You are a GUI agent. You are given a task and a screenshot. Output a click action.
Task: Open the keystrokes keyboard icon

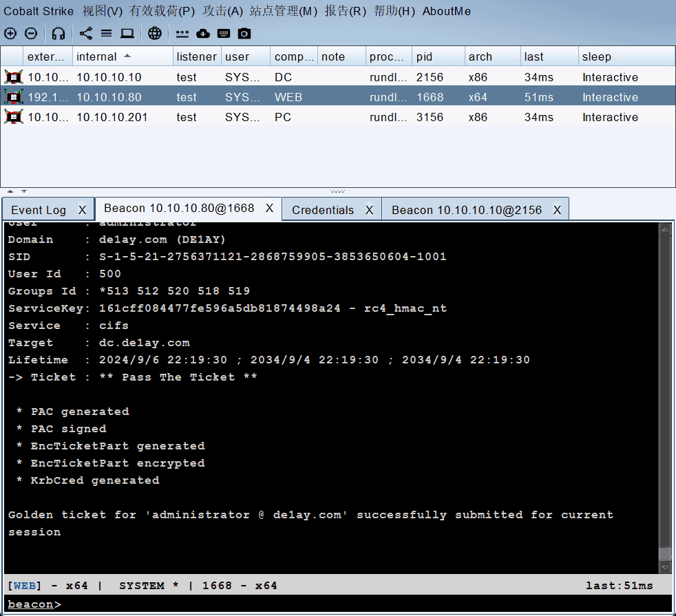224,33
